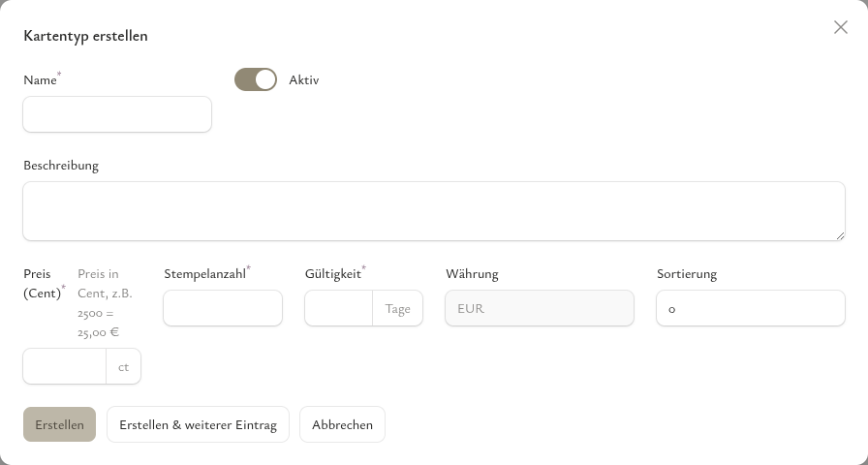The width and height of the screenshot is (868, 465).
Task: Click the Beschreibung resize handle corner
Action: 840,234
